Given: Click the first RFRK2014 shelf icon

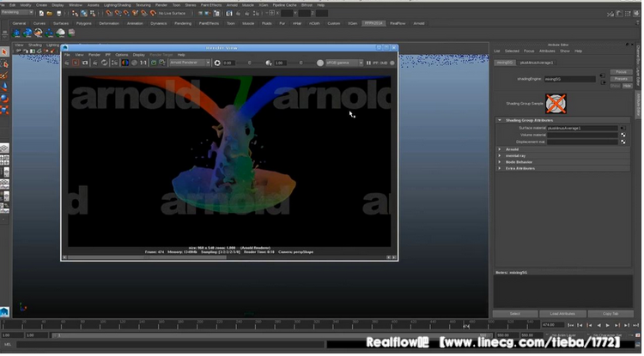Looking at the screenshot, I should [16, 33].
